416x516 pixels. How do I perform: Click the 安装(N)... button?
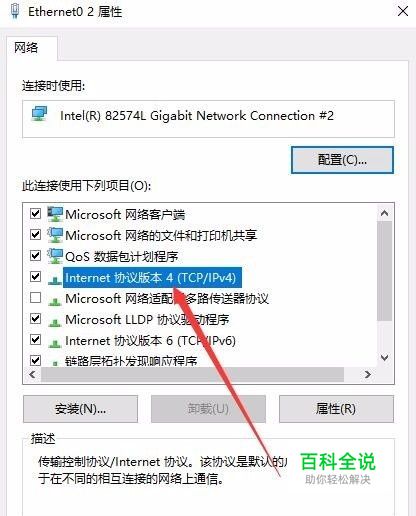click(x=80, y=409)
